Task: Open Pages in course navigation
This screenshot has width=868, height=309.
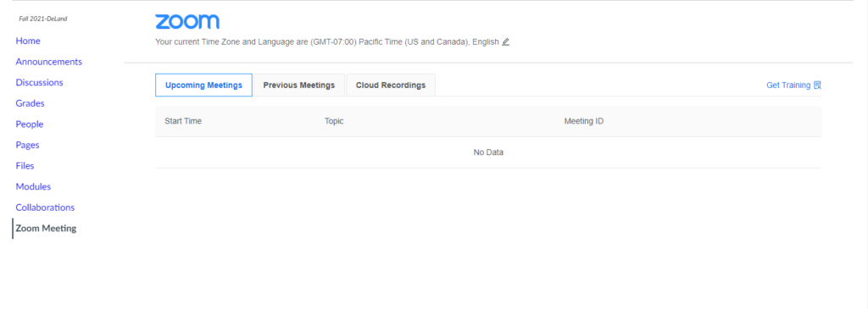Action: (x=27, y=146)
